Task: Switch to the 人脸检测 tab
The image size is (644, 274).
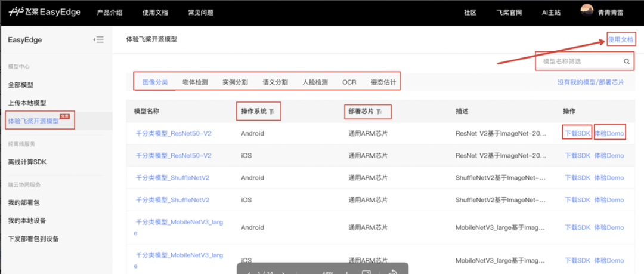Action: [x=315, y=82]
